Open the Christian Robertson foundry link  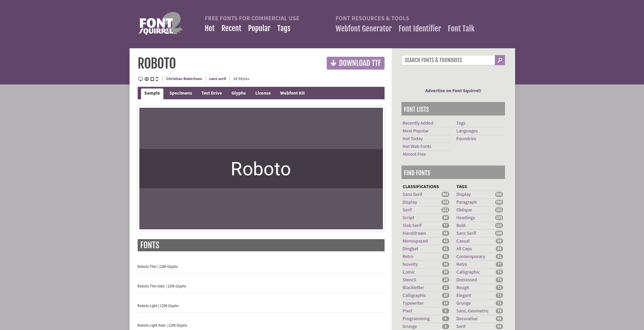point(184,79)
